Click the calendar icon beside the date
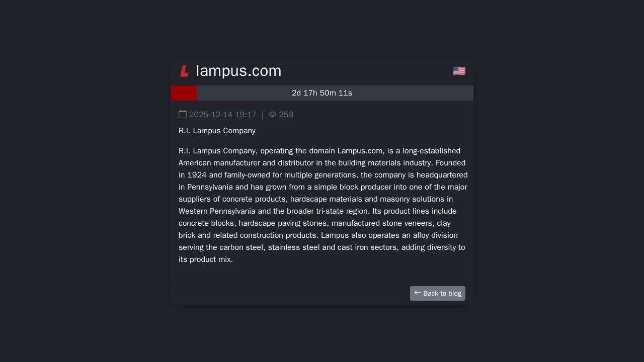The image size is (644, 362). pos(183,114)
